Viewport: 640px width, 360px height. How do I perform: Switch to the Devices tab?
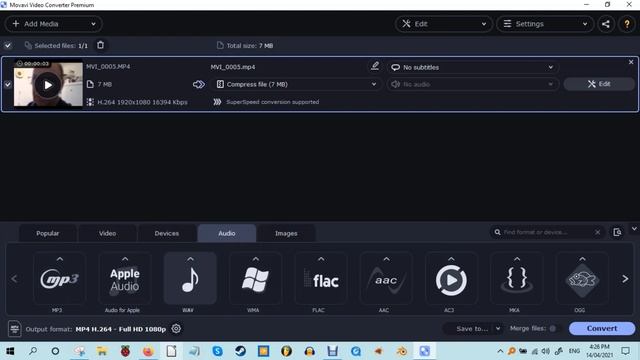(x=167, y=233)
